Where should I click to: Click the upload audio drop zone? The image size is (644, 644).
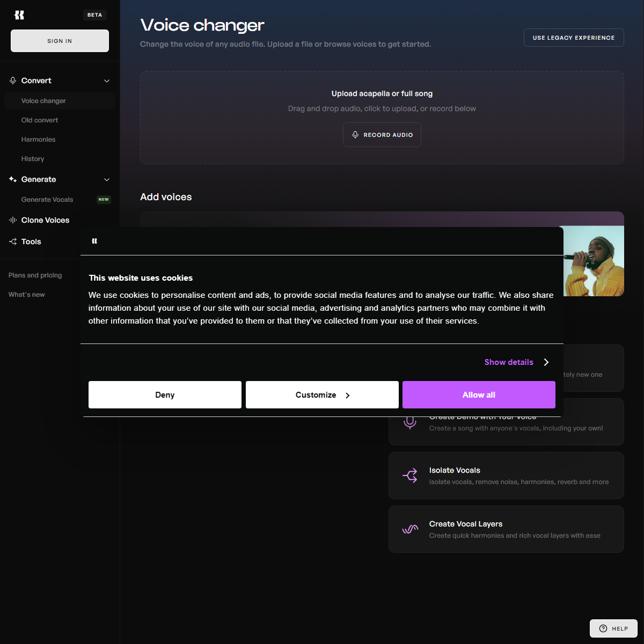tap(382, 118)
